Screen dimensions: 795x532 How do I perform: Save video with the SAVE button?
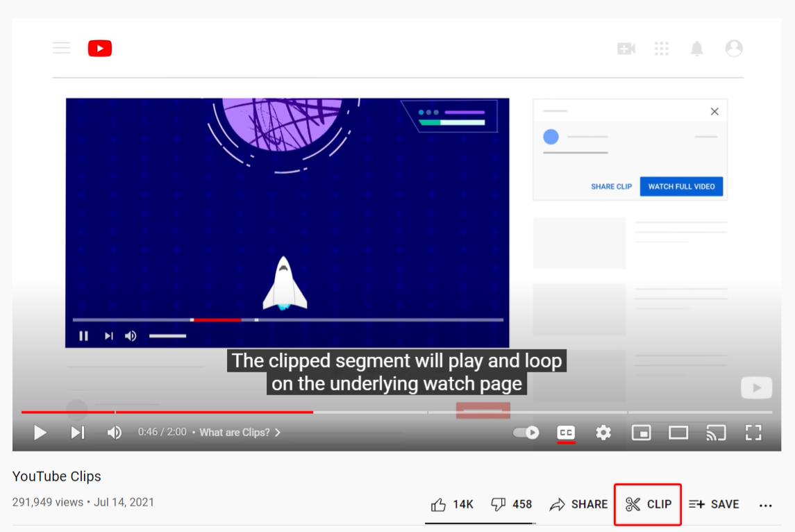pos(713,504)
